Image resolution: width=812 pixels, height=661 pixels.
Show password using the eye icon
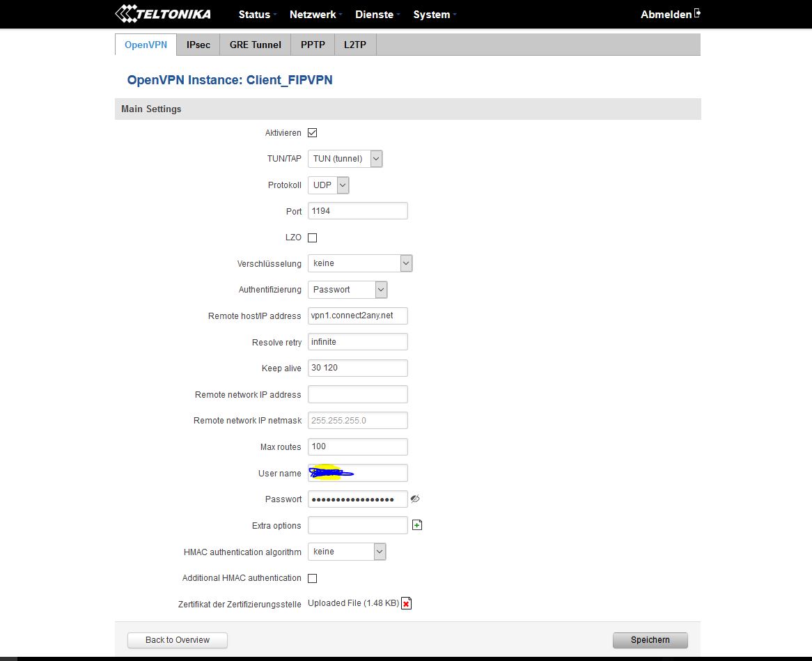tap(416, 499)
